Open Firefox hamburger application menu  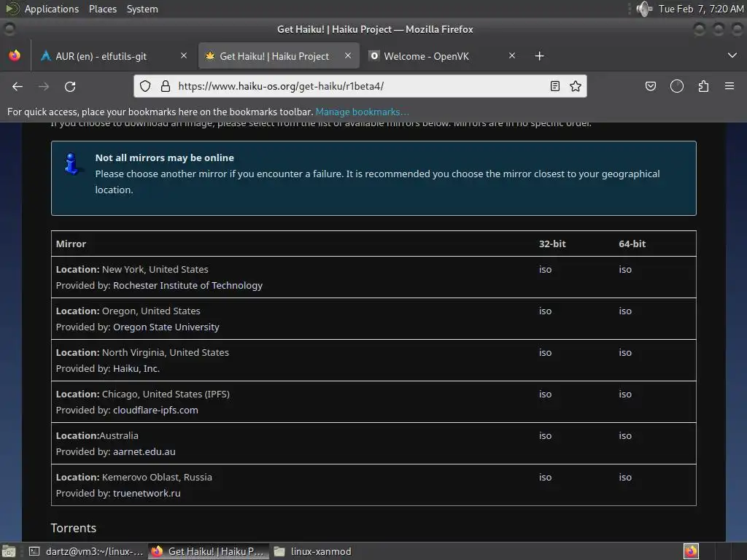729,86
